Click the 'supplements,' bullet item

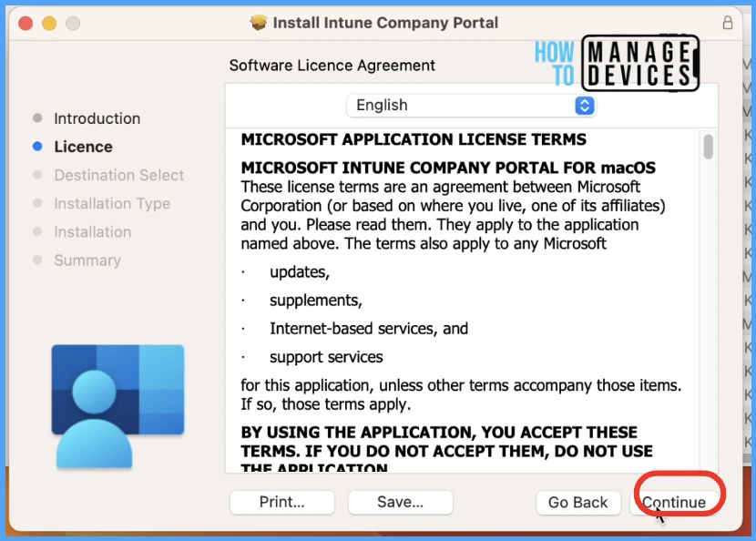click(x=316, y=301)
